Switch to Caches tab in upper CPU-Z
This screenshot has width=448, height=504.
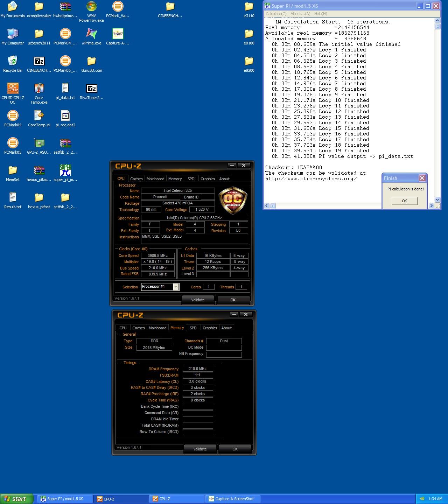[136, 179]
